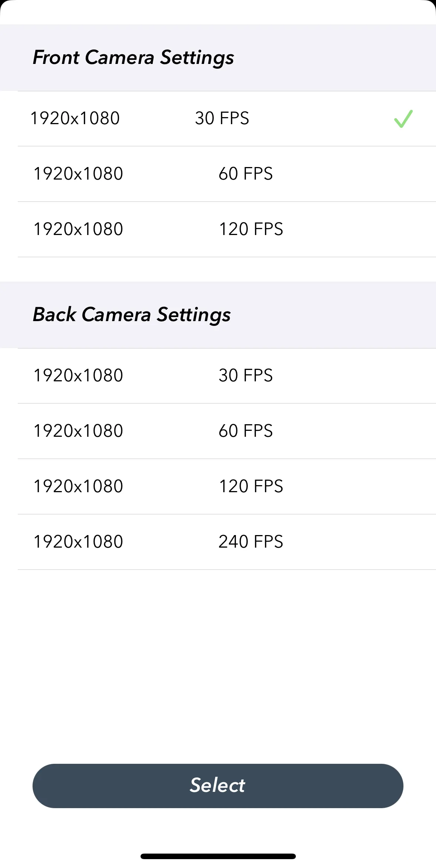Screen dimensions: 436x868
Task: Tap blank area between 240 FPS row and Select
Action: pos(218,665)
